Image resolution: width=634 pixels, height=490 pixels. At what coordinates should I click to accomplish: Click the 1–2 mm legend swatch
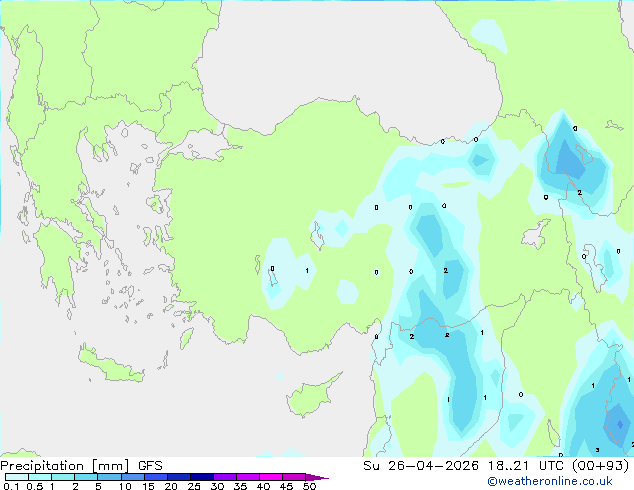63,477
